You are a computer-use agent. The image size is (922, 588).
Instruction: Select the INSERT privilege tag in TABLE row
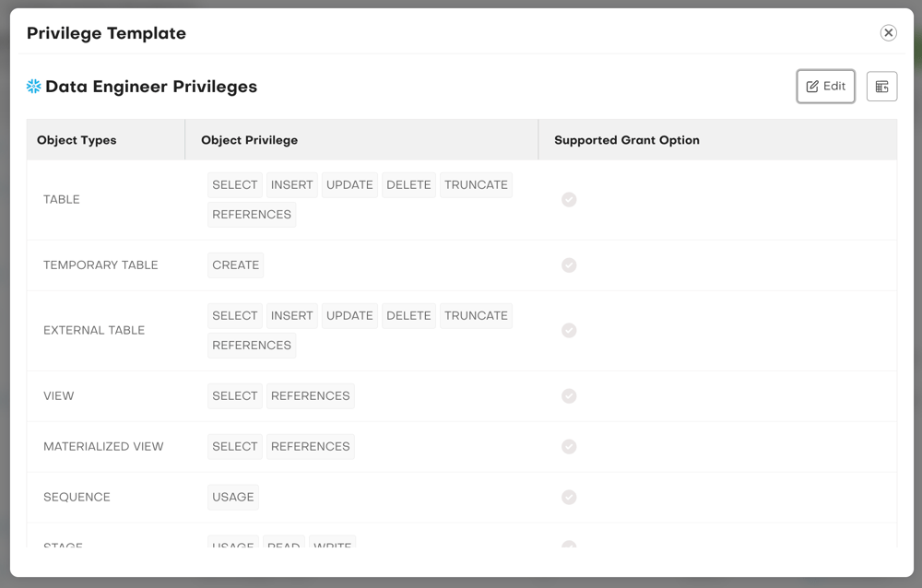[x=291, y=185]
